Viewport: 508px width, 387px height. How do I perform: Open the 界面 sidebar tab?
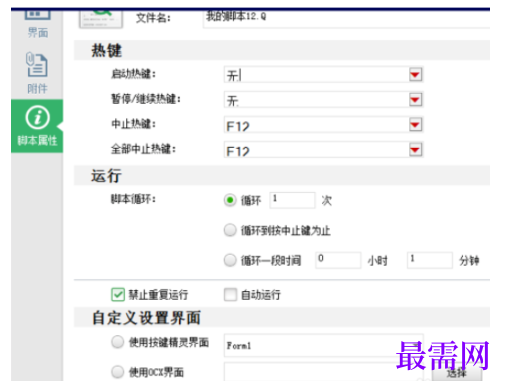coord(37,24)
